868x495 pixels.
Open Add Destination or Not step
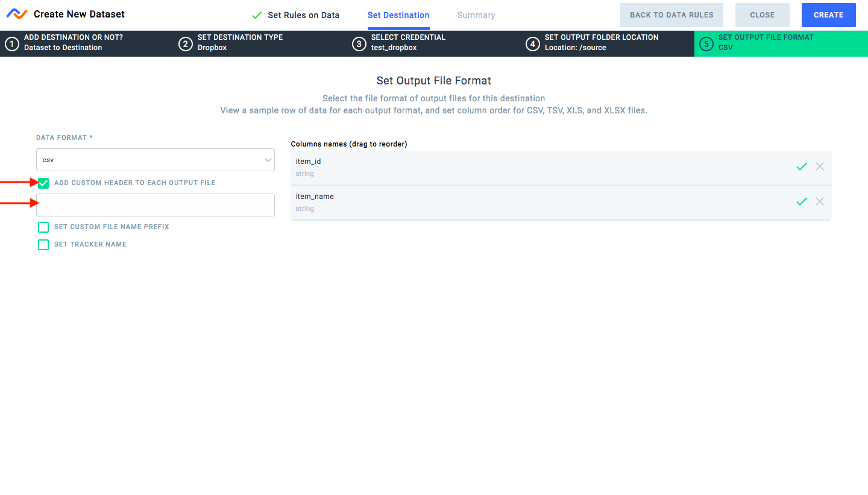(x=87, y=43)
